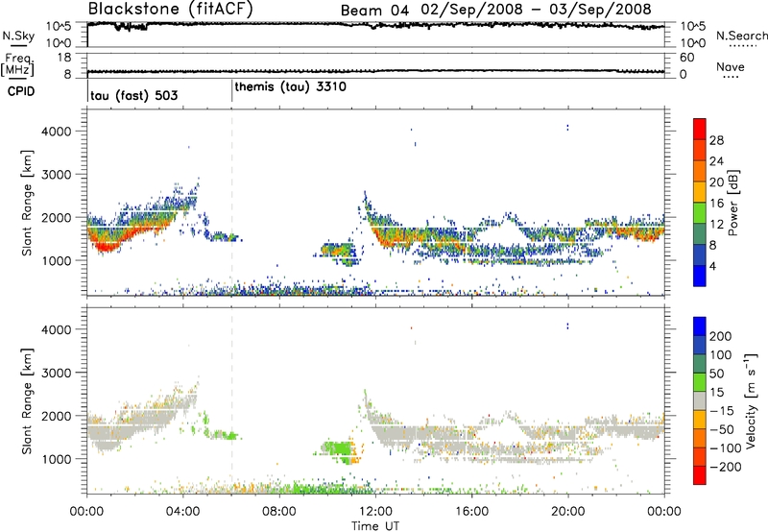Click the Slant Range label of power panel

coord(26,204)
